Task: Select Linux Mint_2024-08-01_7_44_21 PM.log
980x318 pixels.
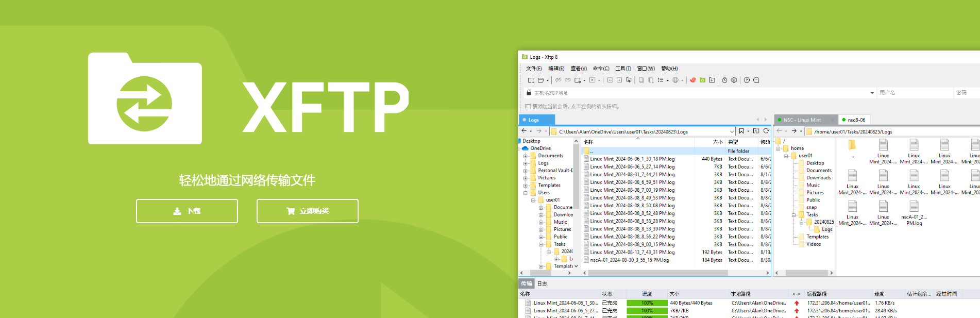Action: pyautogui.click(x=632, y=175)
